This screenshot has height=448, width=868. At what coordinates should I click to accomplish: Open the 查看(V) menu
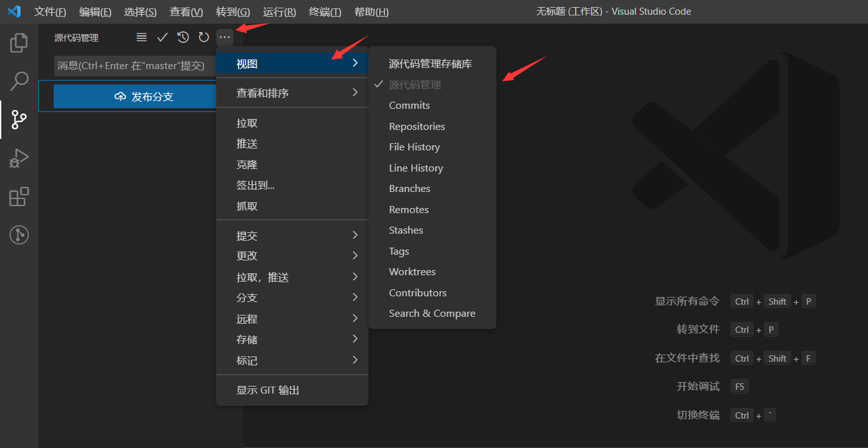pyautogui.click(x=186, y=12)
